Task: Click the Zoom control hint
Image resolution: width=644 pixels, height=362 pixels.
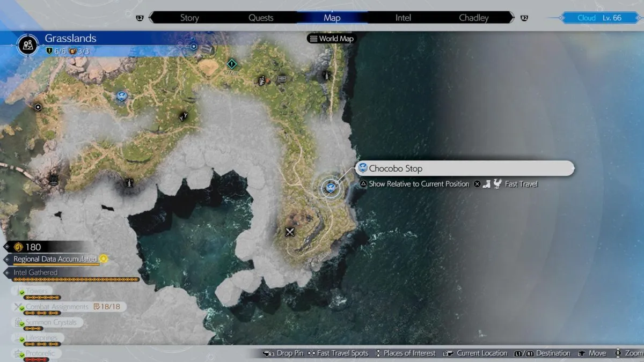Action: [x=630, y=353]
